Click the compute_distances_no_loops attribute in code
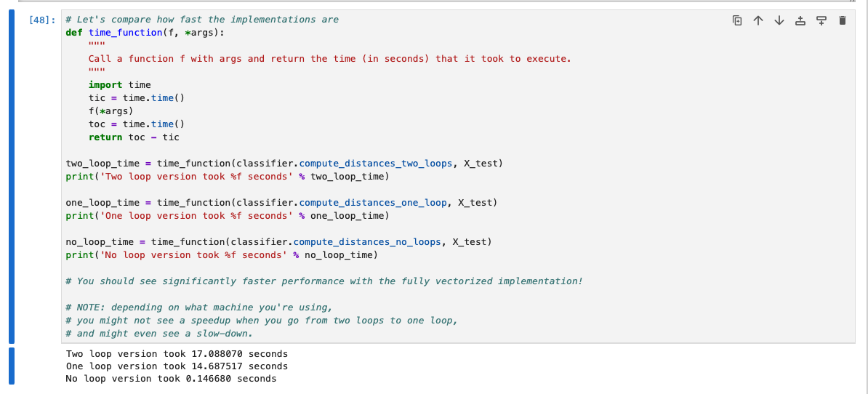Screen dimensions: 868x394 coord(368,242)
